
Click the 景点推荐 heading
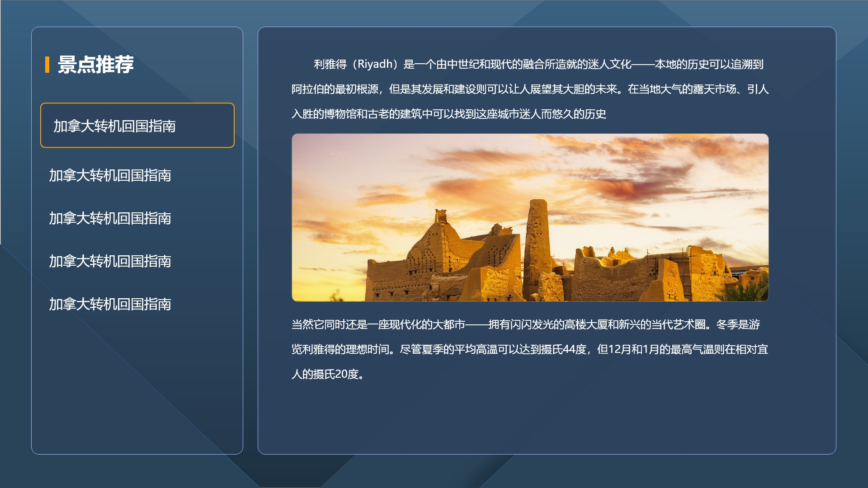(95, 65)
